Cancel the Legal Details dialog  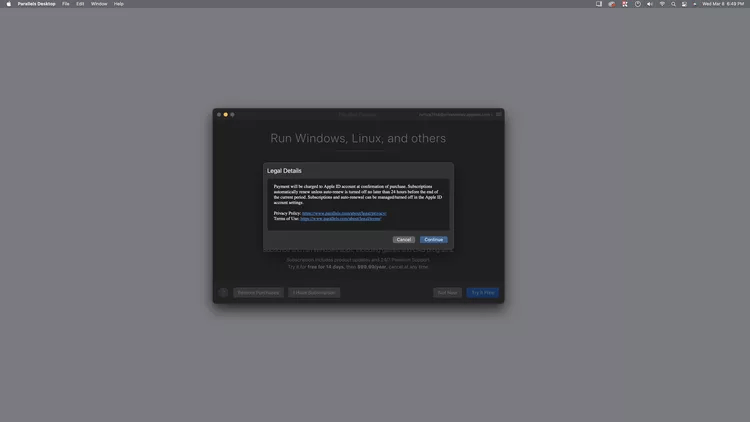[404, 239]
